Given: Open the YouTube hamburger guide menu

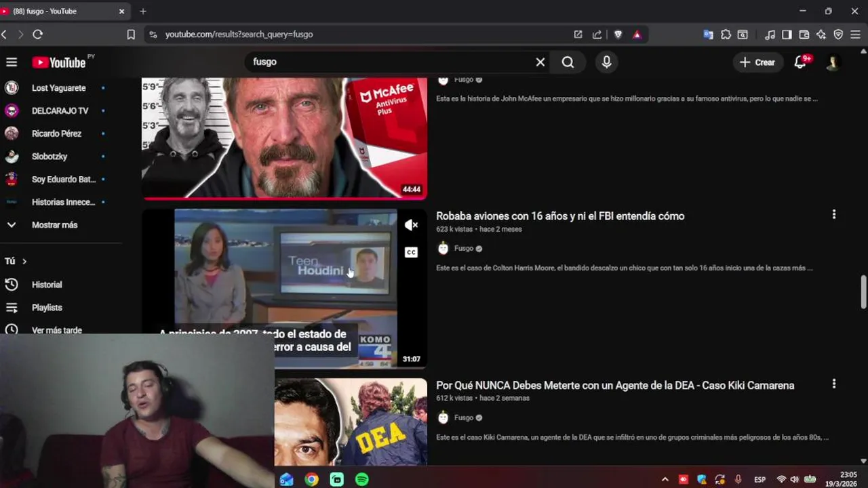Looking at the screenshot, I should click(x=12, y=62).
